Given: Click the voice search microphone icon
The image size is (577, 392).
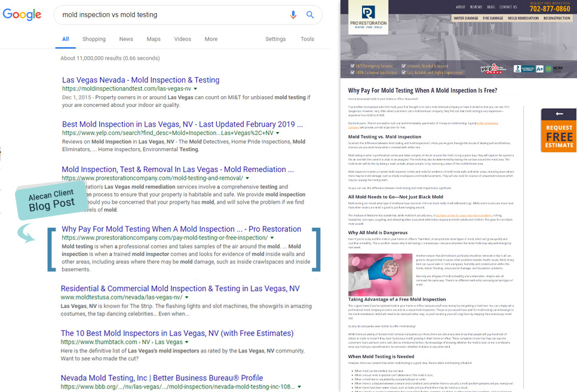Looking at the screenshot, I should tap(293, 15).
